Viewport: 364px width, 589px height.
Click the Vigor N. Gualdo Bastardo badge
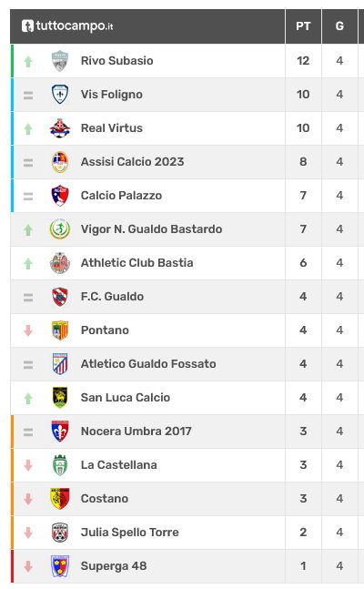60,229
